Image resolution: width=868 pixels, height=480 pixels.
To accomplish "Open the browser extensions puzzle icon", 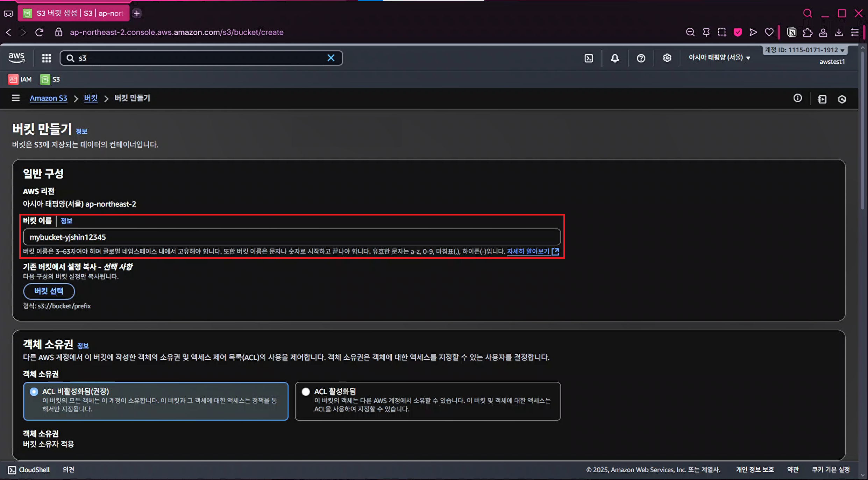I will tap(807, 33).
